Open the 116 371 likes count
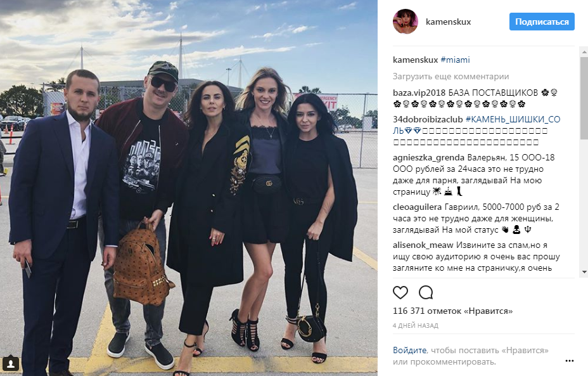 452,311
